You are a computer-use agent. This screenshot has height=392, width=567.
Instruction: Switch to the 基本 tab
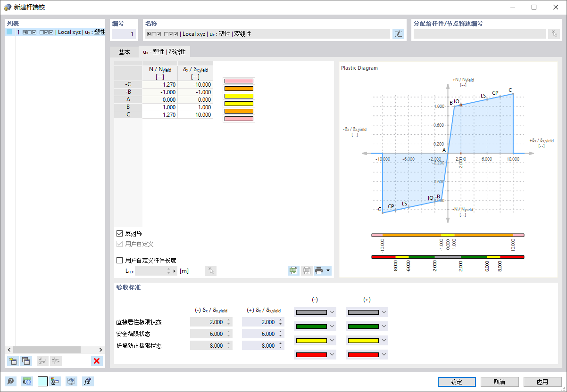coord(124,52)
